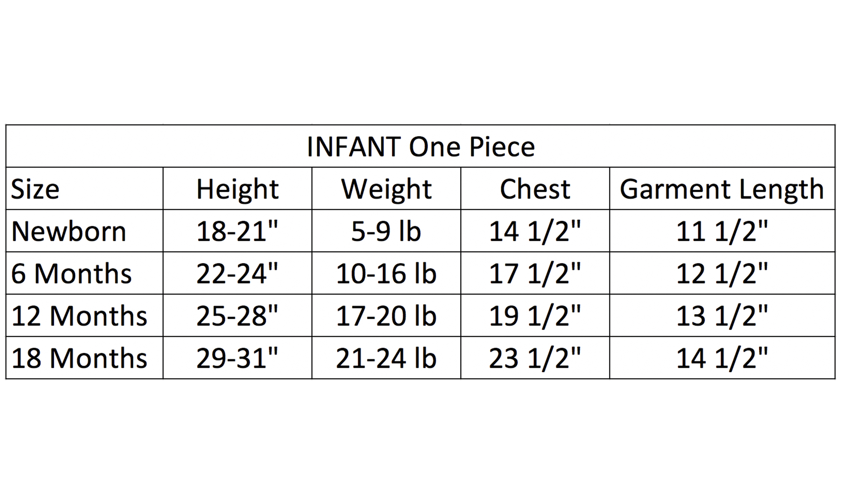Select the 17 1/2" chest cell
The width and height of the screenshot is (841, 504).
(535, 274)
